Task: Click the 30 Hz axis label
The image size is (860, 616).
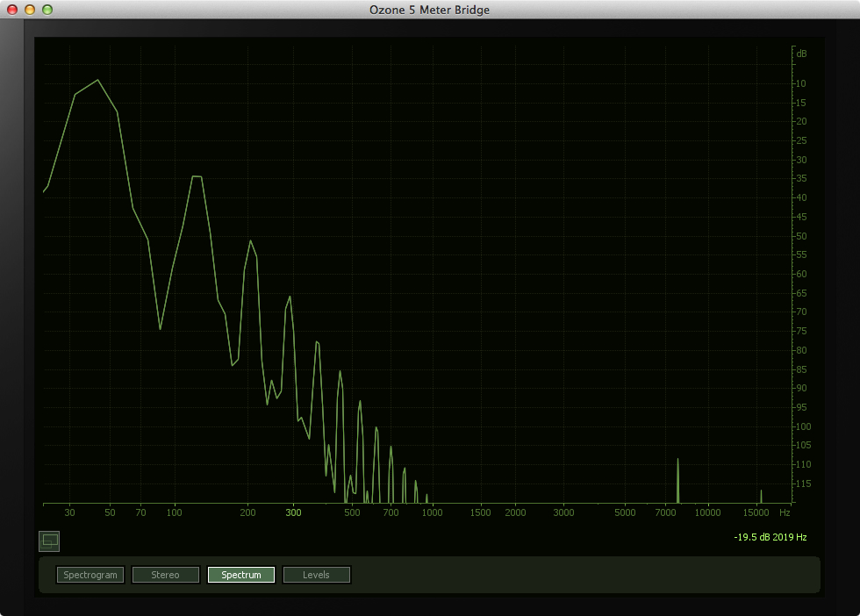Action: point(69,512)
